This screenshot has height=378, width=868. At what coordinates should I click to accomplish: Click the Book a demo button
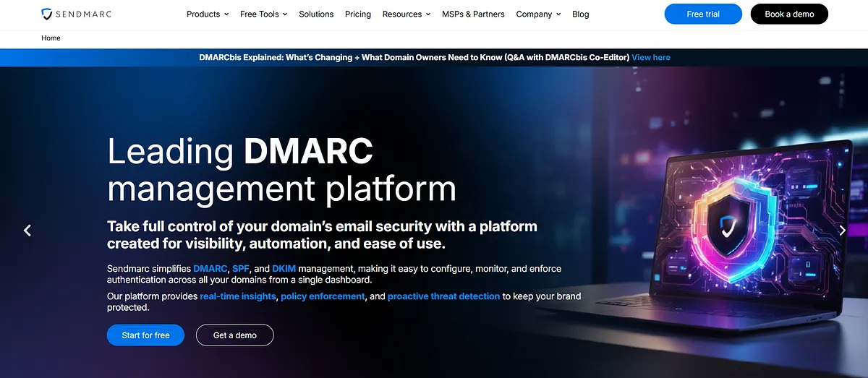tap(789, 14)
